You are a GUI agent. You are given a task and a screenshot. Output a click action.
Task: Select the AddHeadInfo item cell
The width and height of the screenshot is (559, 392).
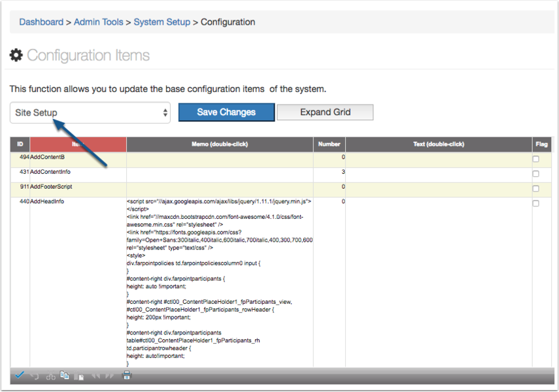coord(78,282)
